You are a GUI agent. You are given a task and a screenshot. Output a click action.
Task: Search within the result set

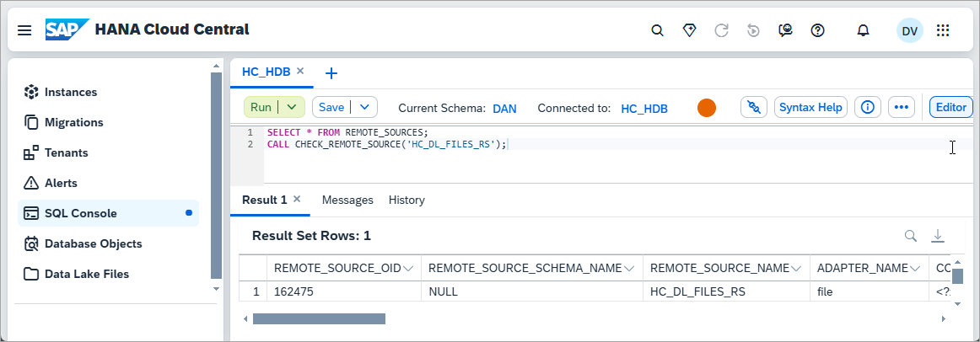(911, 235)
